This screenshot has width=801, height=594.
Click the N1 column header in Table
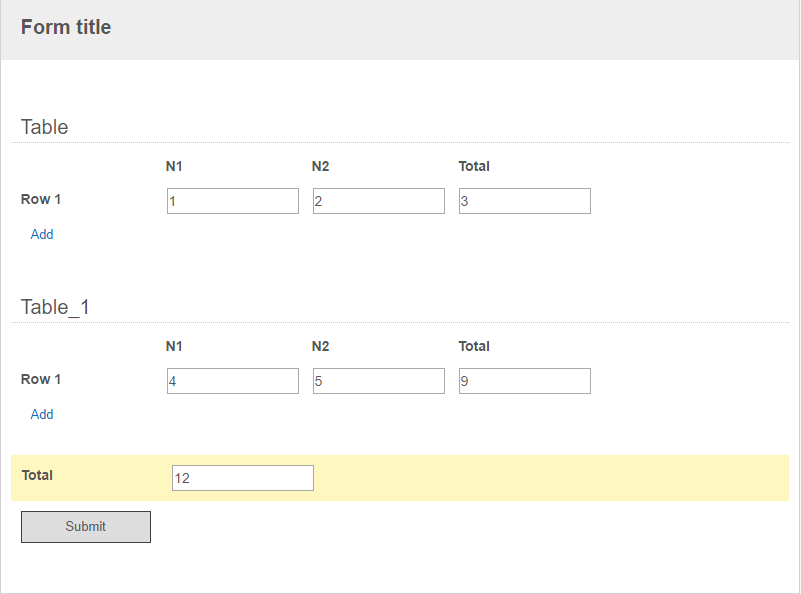(x=174, y=166)
